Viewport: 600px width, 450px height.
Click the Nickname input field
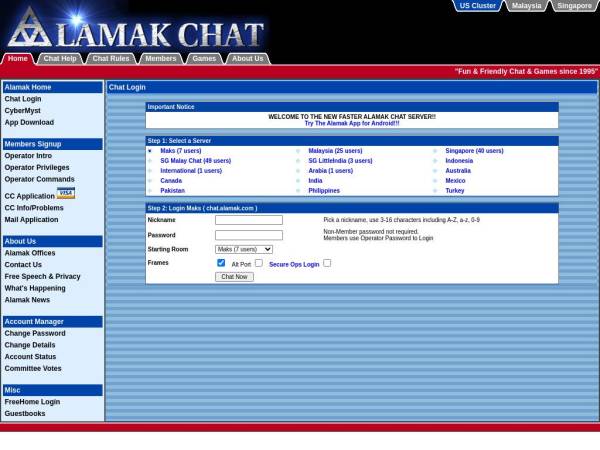(x=249, y=220)
